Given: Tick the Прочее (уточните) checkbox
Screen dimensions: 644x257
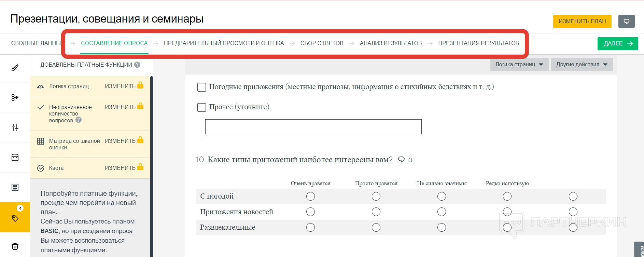Looking at the screenshot, I should point(201,107).
